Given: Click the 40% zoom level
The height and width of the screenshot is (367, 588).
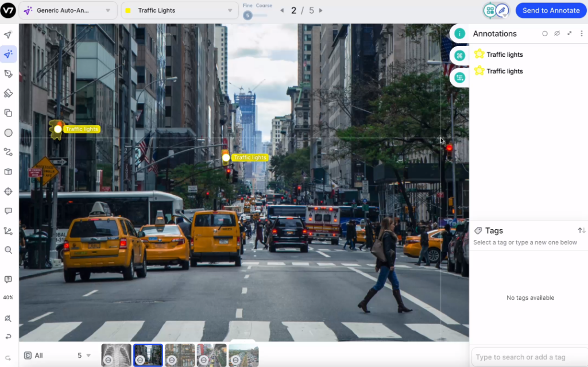Looking at the screenshot, I should 8,298.
